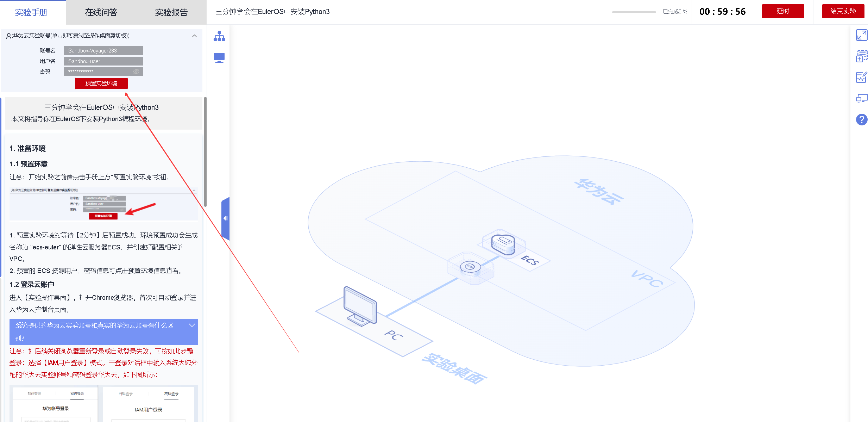This screenshot has width=868, height=422.
Task: Open the help question mark icon
Action: pyautogui.click(x=861, y=120)
